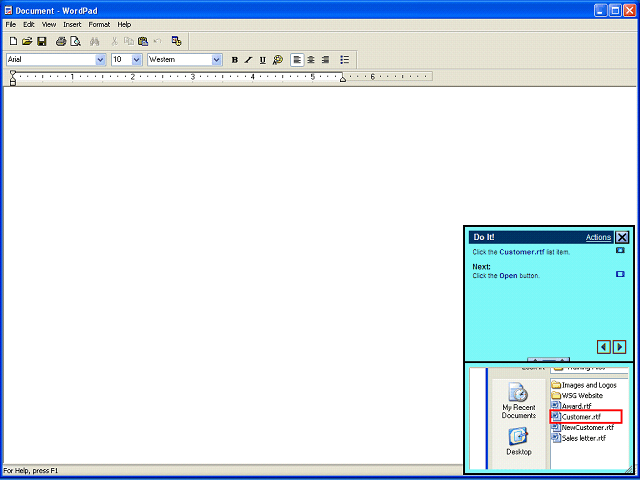The height and width of the screenshot is (480, 640).
Task: Click the icon beside Customer.rtf instruction
Action: click(x=620, y=250)
